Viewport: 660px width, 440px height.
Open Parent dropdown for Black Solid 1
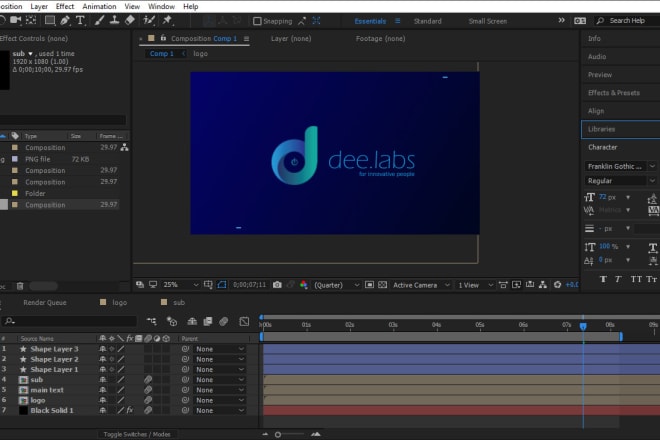pos(220,411)
